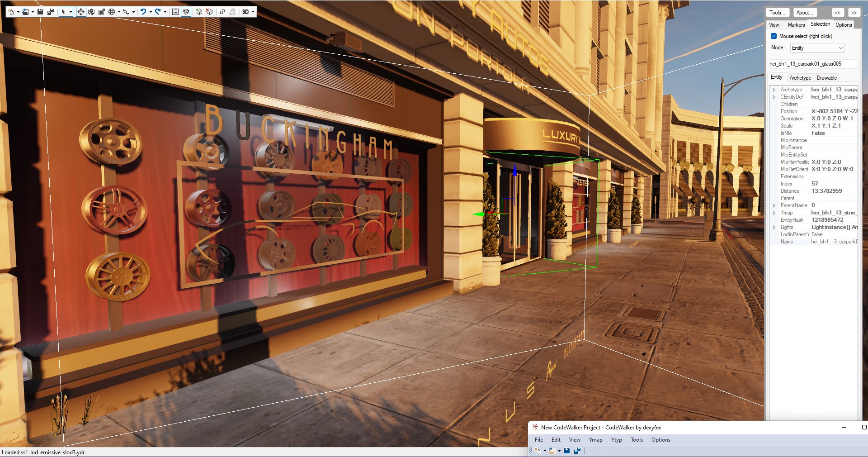Toggle the Mouse select (right click) checkbox
868x457 pixels.
[774, 36]
